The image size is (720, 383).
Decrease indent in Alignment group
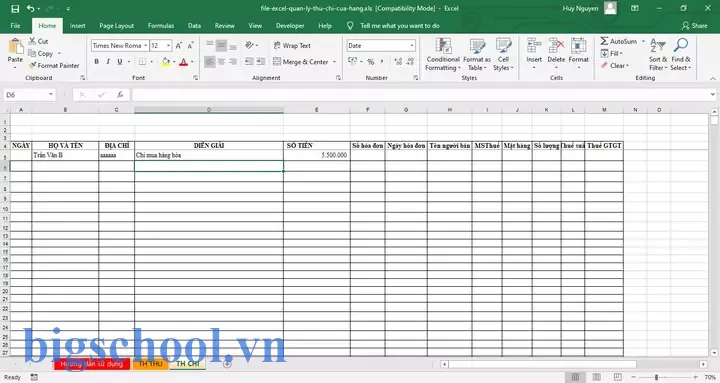click(249, 62)
